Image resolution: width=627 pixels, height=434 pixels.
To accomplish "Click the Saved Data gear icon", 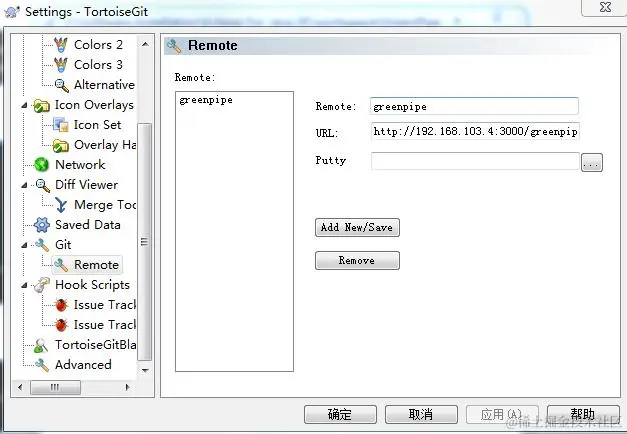I will click(42, 225).
